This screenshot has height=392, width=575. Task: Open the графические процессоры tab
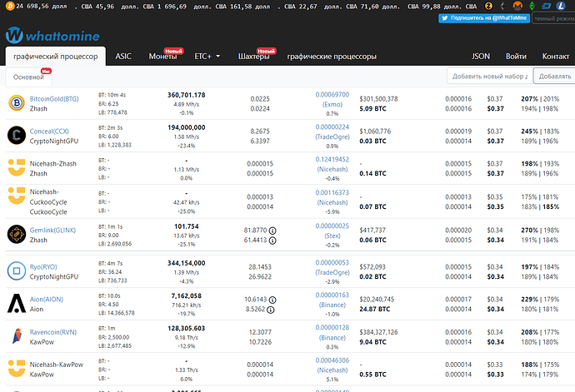(x=332, y=56)
